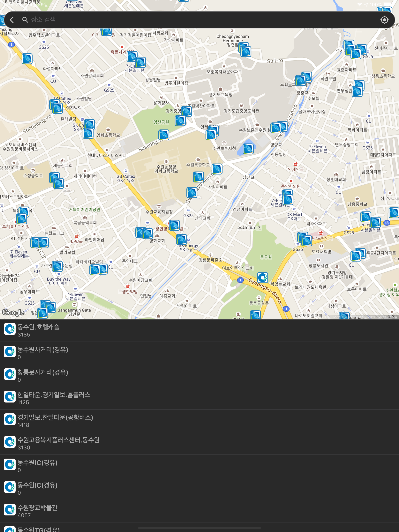
Task: Tap the 1418 stop number text
Action: [x=23, y=425]
